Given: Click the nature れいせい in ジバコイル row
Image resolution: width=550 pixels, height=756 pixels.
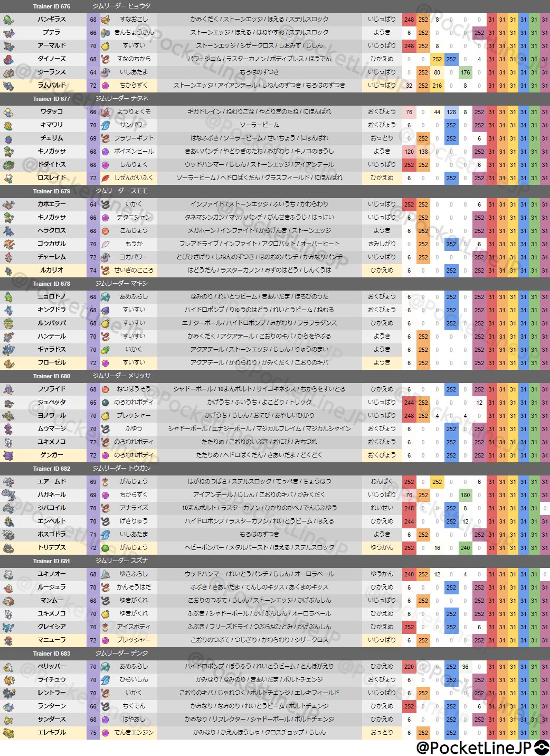Looking at the screenshot, I should click(x=382, y=508).
